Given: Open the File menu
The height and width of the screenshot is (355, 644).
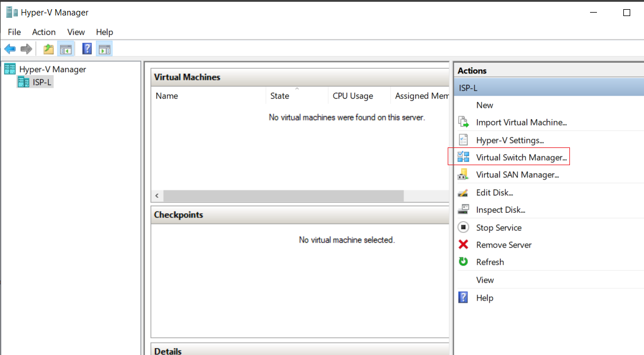Looking at the screenshot, I should (x=14, y=32).
